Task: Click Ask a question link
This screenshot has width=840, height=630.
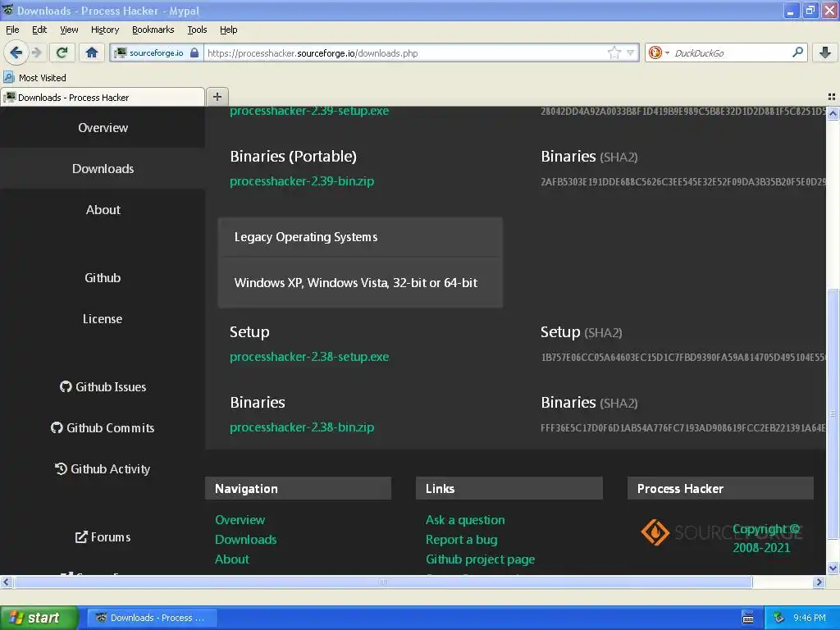Action: coord(465,519)
